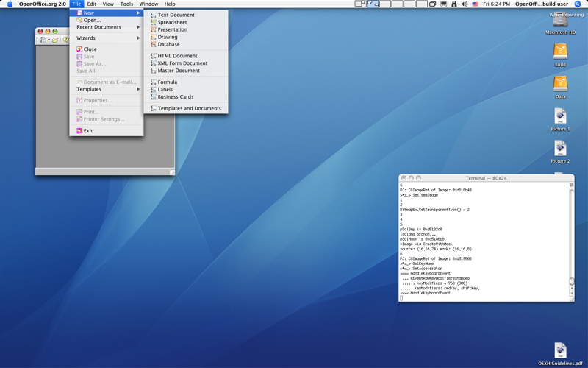
Task: Click Printer Settings... menu item
Action: tap(106, 119)
